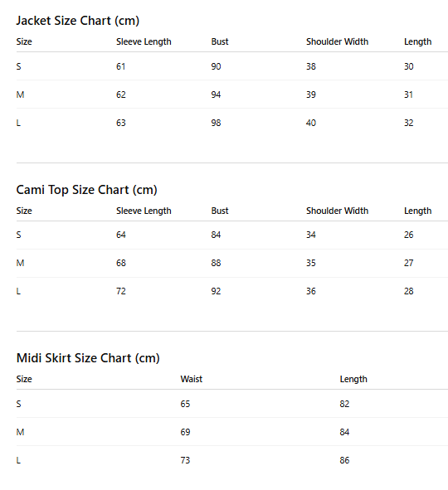Click Cami Top M length value 27
This screenshot has height=490, width=448.
pos(409,263)
